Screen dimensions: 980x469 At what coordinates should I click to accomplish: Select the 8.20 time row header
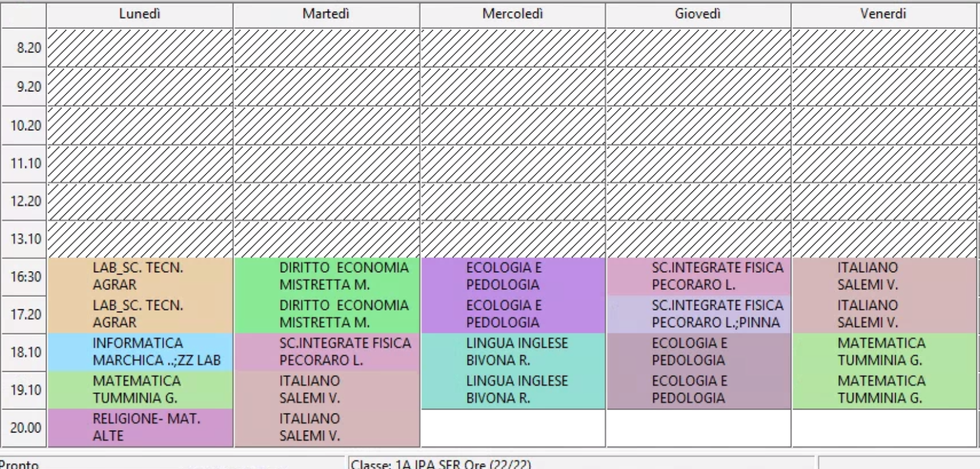click(x=24, y=48)
